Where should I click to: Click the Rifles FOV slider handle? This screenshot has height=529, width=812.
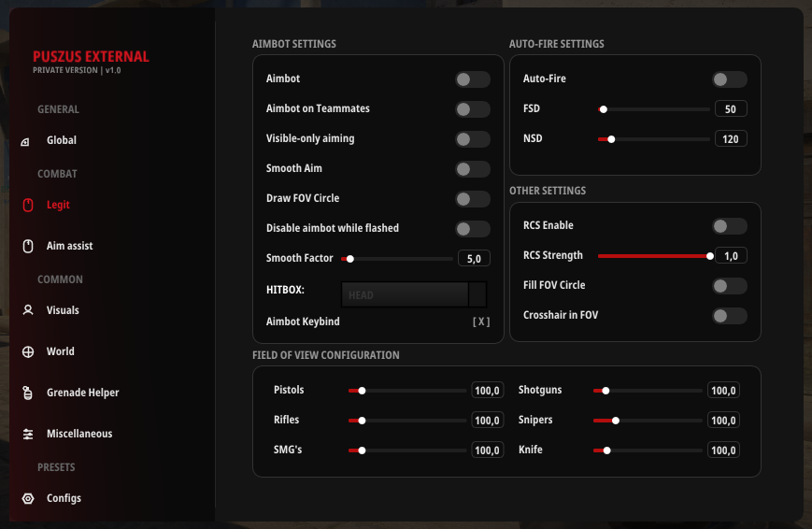(x=362, y=421)
